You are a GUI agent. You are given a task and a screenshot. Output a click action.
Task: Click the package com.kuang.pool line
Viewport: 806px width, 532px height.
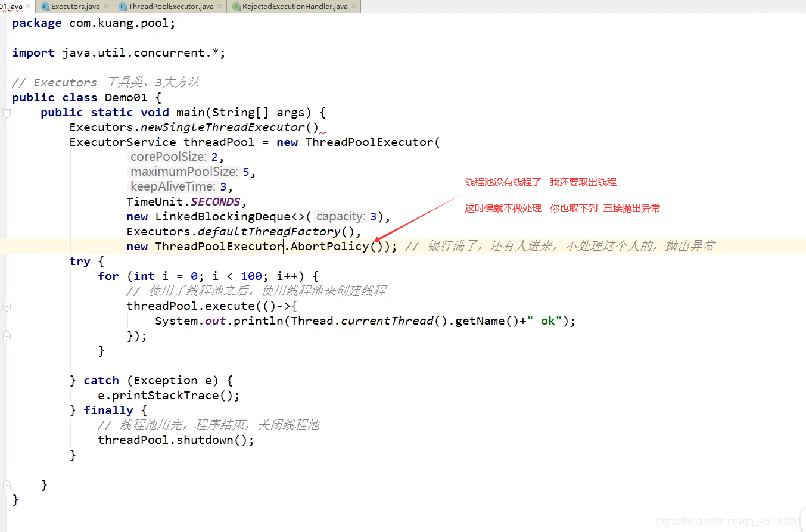(94, 23)
